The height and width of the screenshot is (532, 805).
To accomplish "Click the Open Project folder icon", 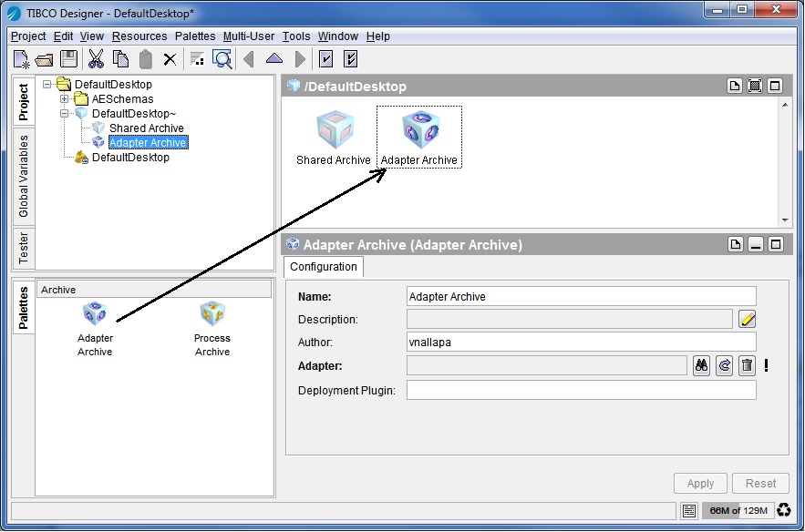I will [x=45, y=60].
